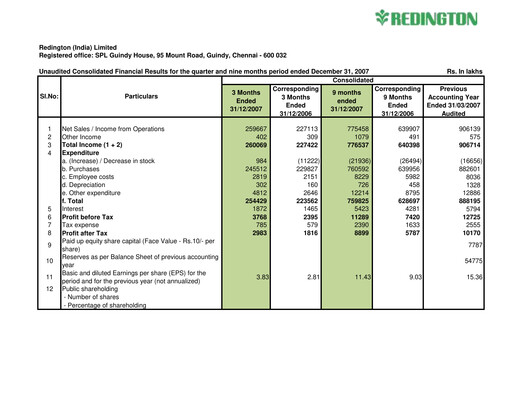Select Net Sales value 775458
The image size is (512, 396).
(x=358, y=129)
